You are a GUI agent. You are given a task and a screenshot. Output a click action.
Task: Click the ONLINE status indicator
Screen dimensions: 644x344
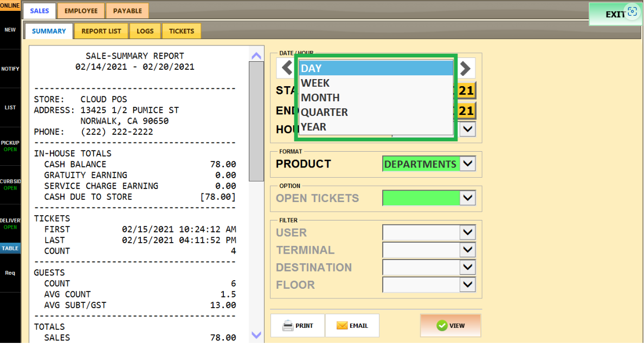[10, 5]
